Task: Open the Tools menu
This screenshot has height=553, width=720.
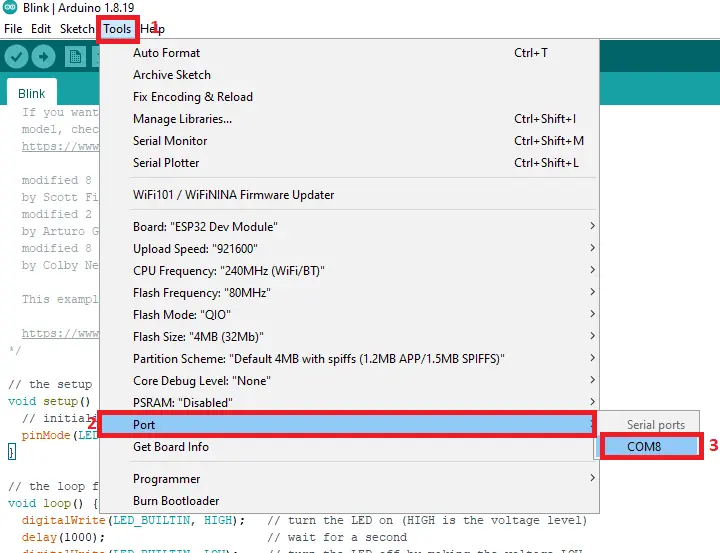Action: 117,28
